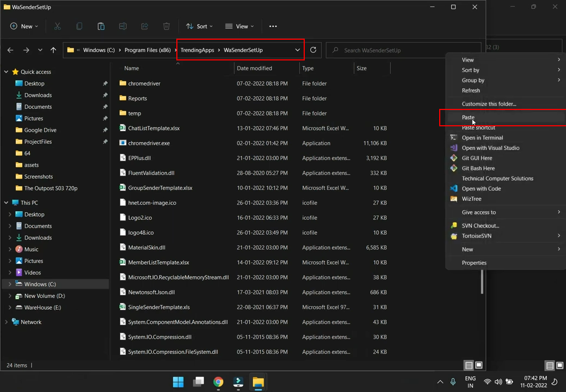The width and height of the screenshot is (566, 392).
Task: Open Chrome from the taskbar
Action: (x=218, y=382)
